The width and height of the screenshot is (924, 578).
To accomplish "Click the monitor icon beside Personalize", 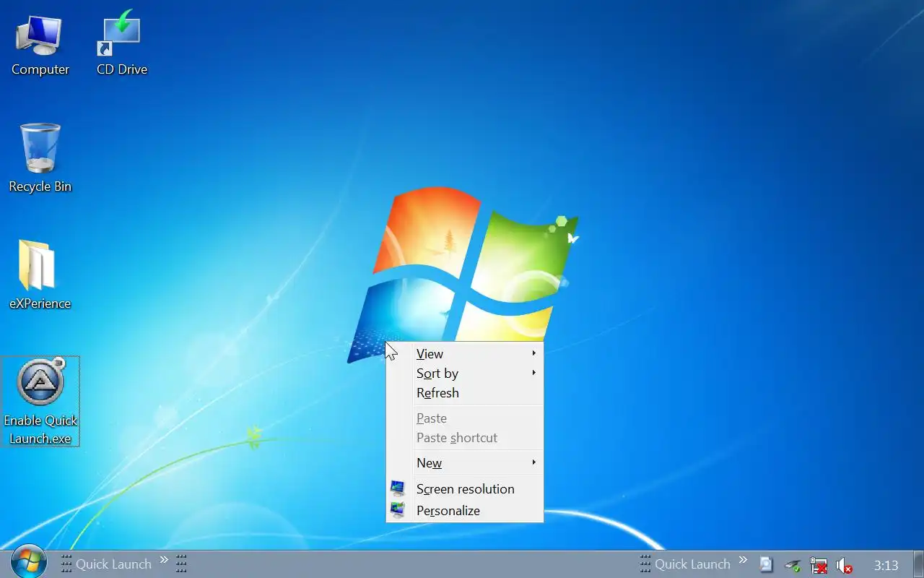I will pyautogui.click(x=398, y=511).
